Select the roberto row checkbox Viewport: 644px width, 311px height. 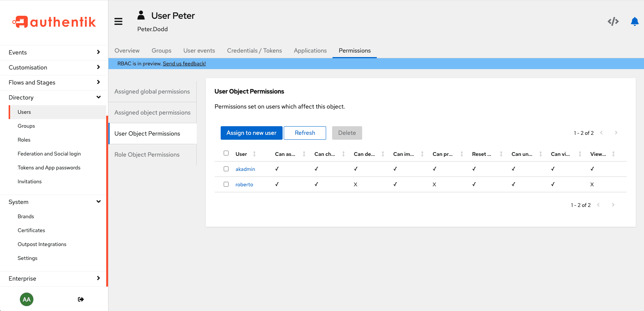click(226, 184)
